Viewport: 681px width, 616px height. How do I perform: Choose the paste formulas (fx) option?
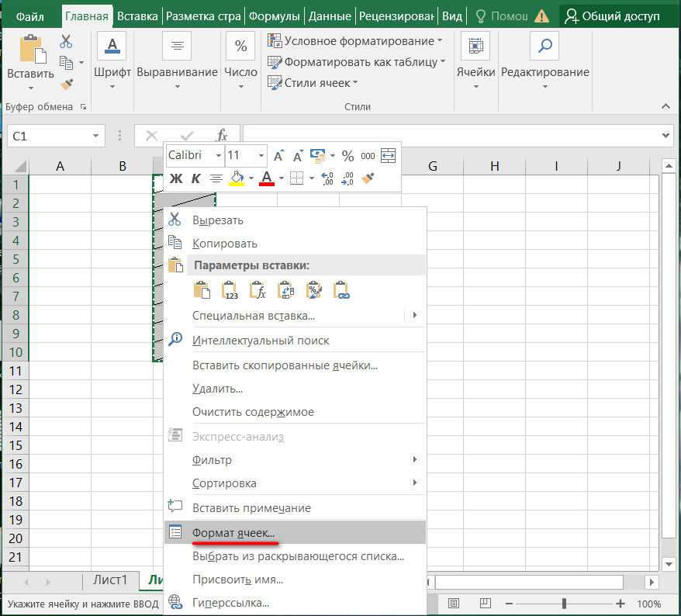[x=258, y=290]
